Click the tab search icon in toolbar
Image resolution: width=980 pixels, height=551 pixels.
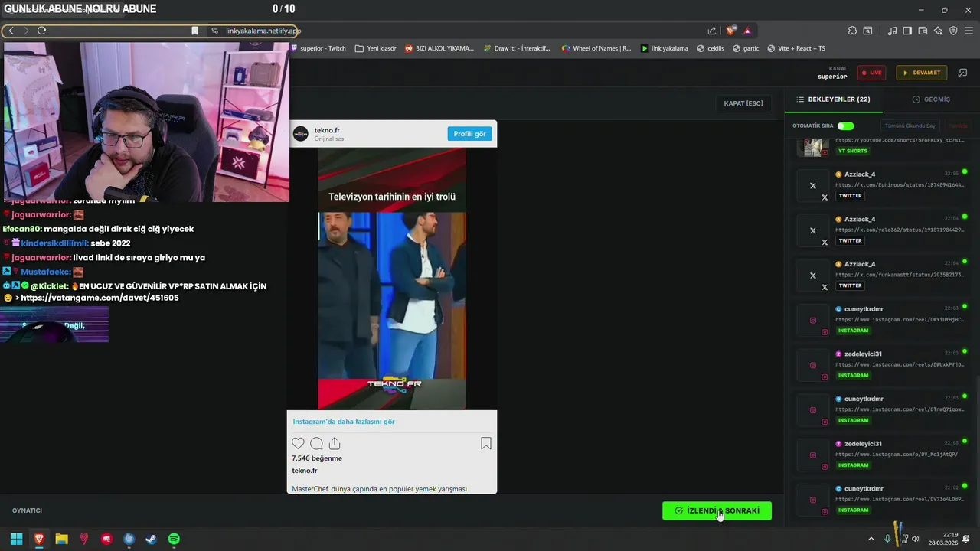[x=867, y=31]
